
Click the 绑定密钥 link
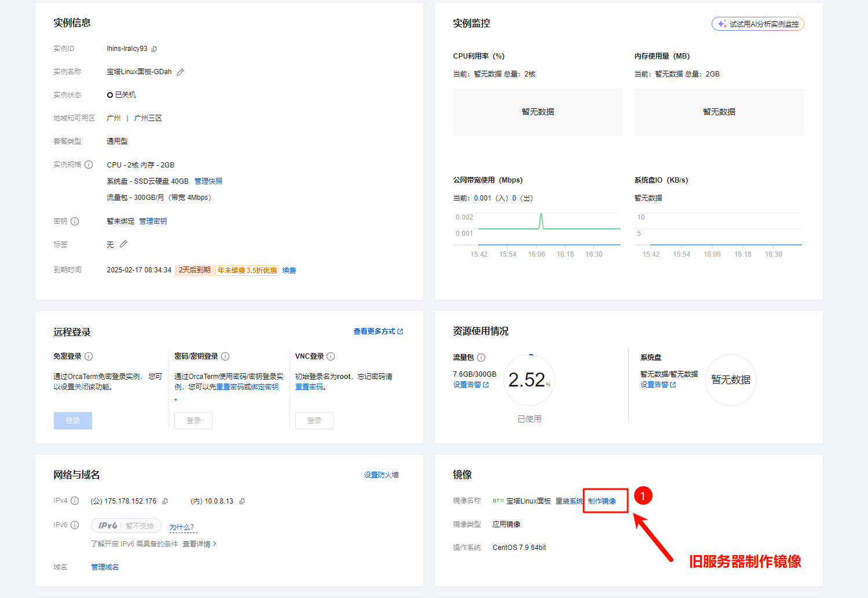coord(265,387)
